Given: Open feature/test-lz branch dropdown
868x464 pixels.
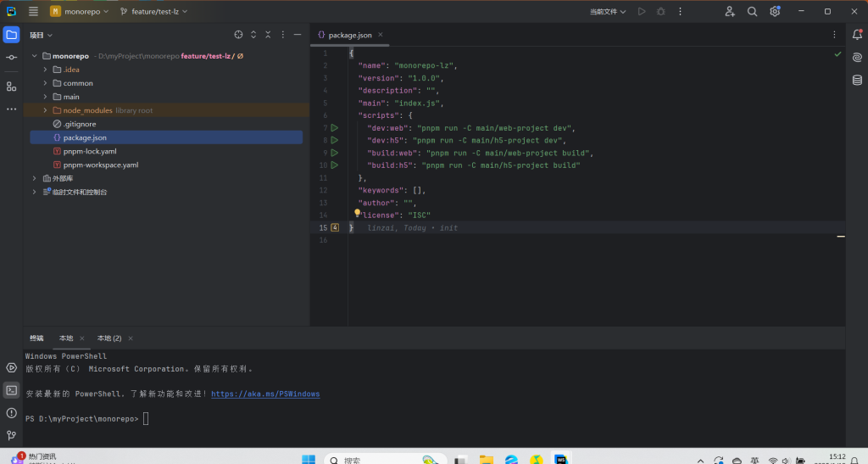Looking at the screenshot, I should click(154, 11).
